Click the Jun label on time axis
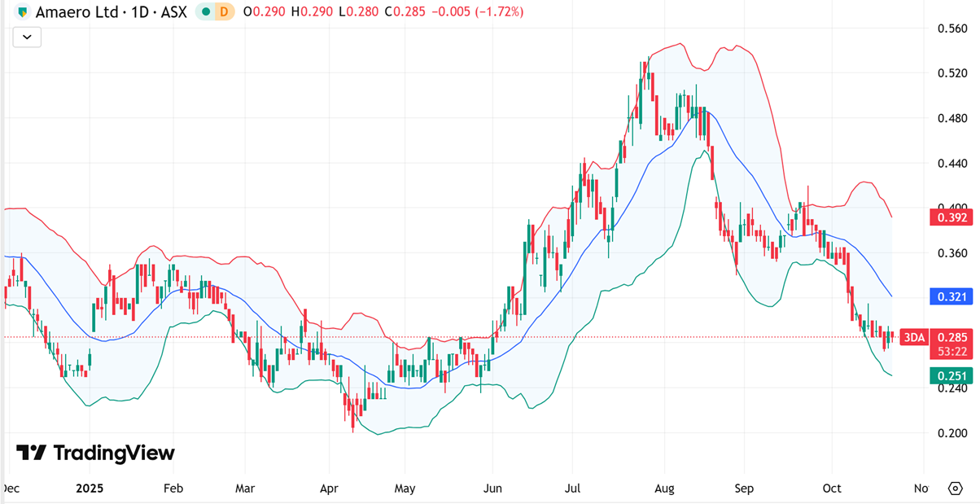The image size is (980, 504). 491,489
